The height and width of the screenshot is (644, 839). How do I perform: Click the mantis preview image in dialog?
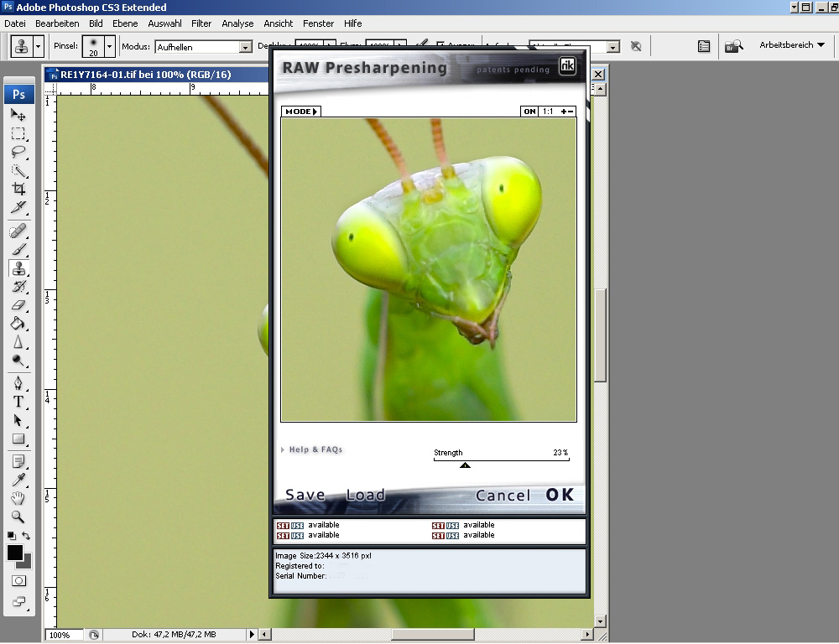(x=429, y=269)
